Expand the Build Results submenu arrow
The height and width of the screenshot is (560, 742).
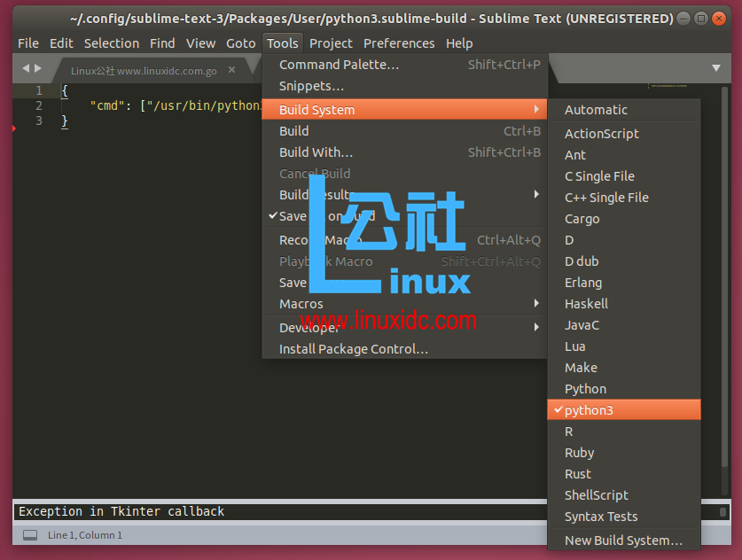click(x=536, y=194)
